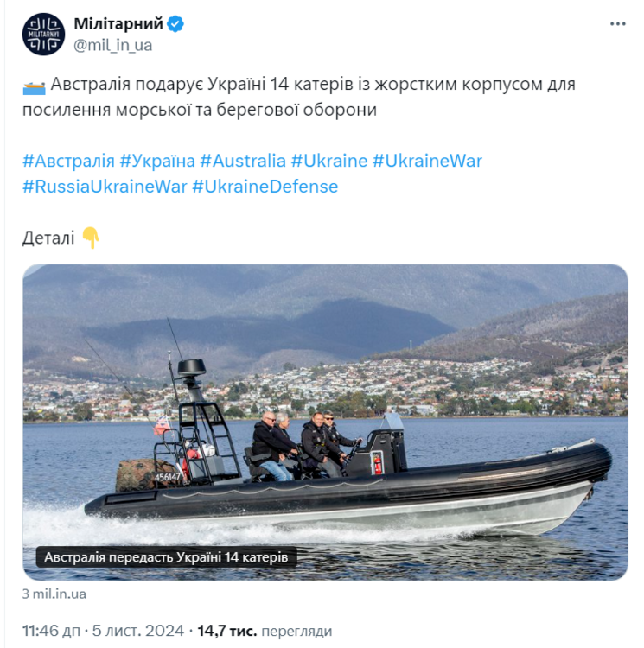644x648 pixels.
Task: Click the Мілітарний account name
Action: 118,24
